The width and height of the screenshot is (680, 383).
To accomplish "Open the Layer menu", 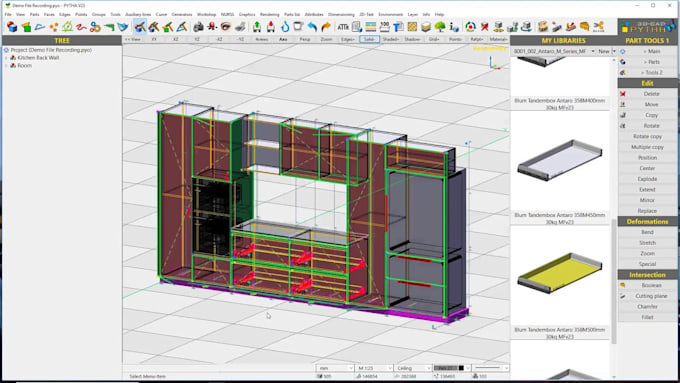I will click(412, 14).
